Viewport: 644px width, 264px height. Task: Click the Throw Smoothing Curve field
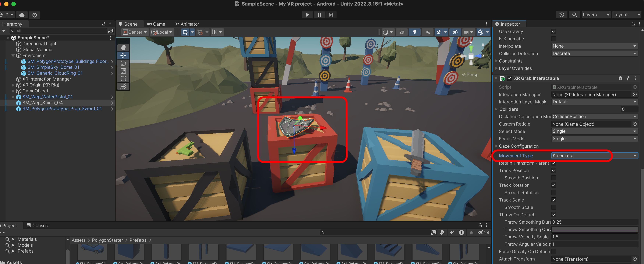(595, 230)
